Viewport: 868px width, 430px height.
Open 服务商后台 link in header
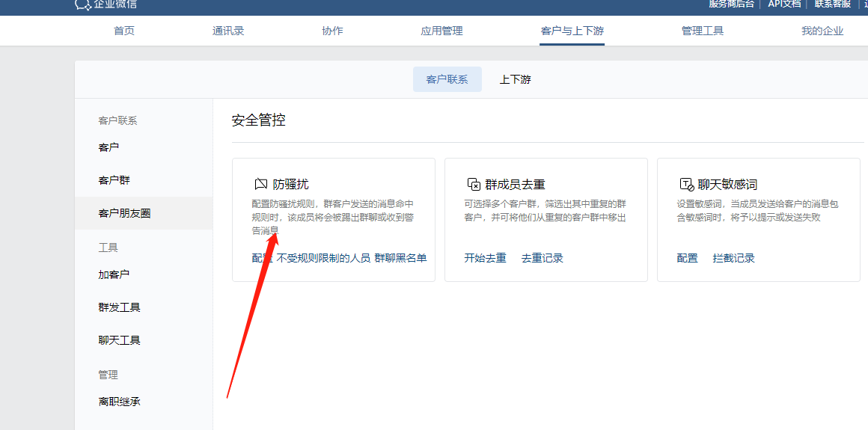coord(732,4)
